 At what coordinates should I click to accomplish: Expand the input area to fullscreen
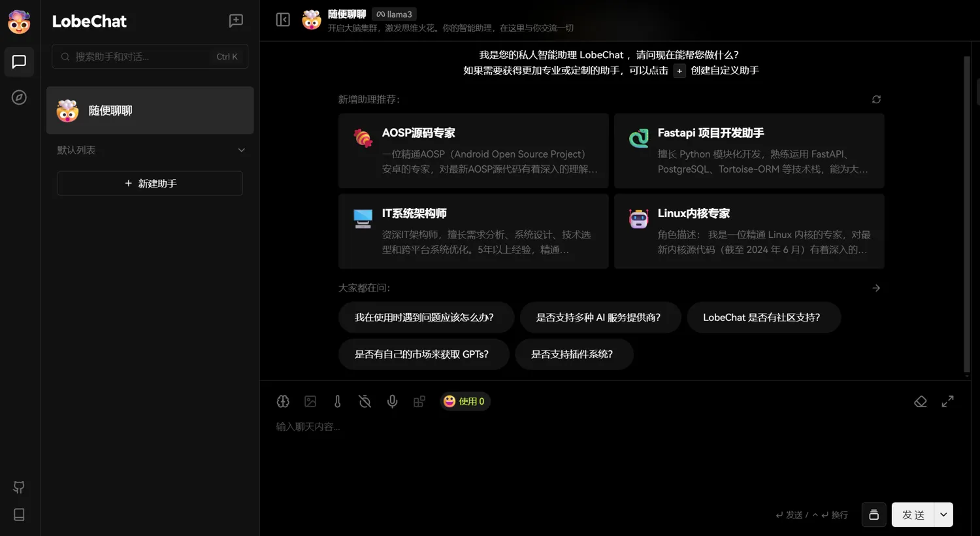(947, 401)
